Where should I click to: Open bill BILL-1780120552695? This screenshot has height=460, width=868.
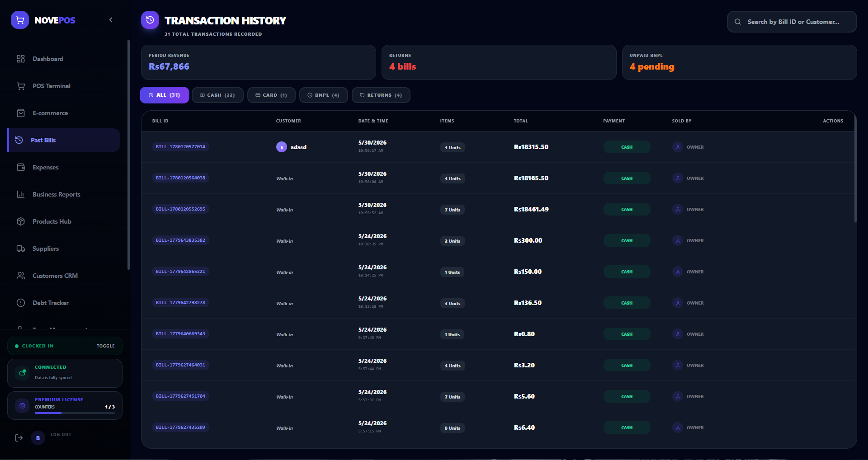click(x=180, y=209)
